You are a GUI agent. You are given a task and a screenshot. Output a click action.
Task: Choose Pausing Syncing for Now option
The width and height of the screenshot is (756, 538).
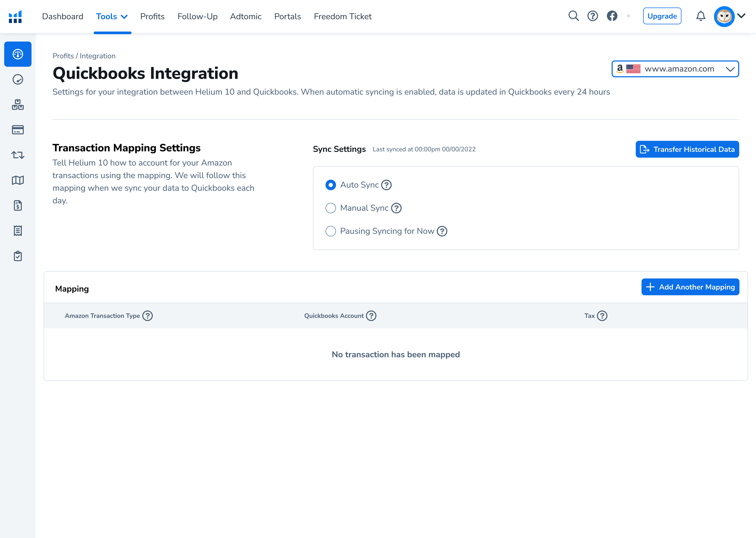pos(330,231)
